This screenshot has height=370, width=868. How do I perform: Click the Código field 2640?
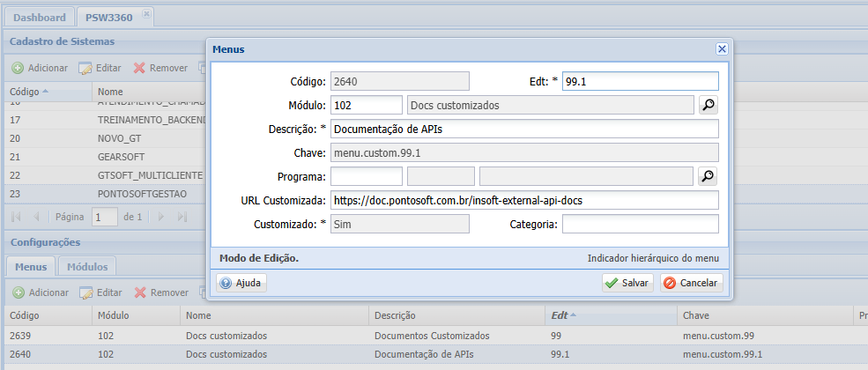[400, 81]
